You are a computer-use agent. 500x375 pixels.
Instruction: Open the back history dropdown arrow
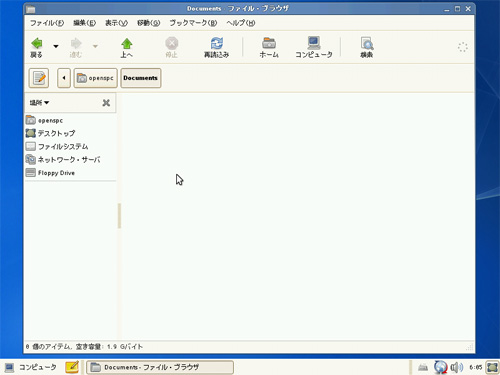click(x=56, y=46)
